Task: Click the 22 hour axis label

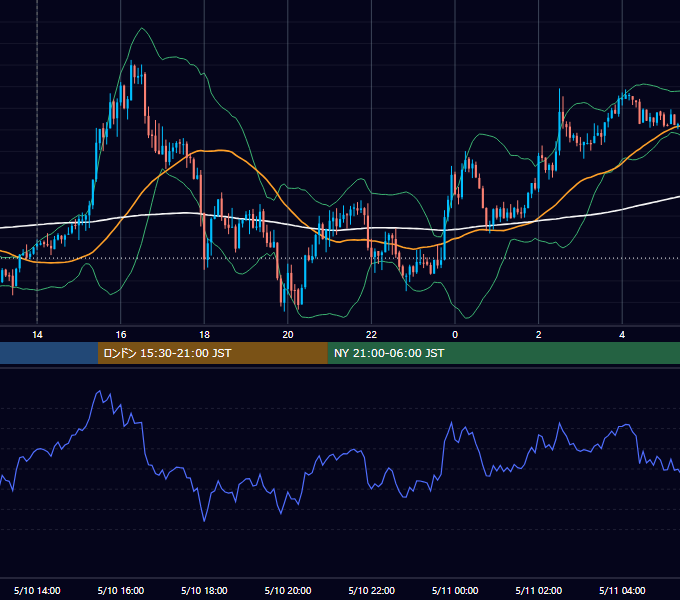Action: click(372, 335)
